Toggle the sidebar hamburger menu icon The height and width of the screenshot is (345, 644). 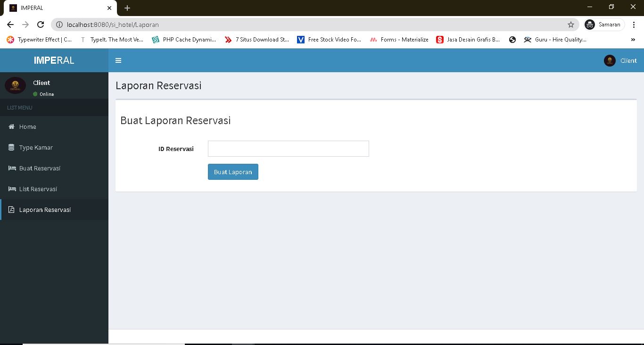pyautogui.click(x=118, y=60)
